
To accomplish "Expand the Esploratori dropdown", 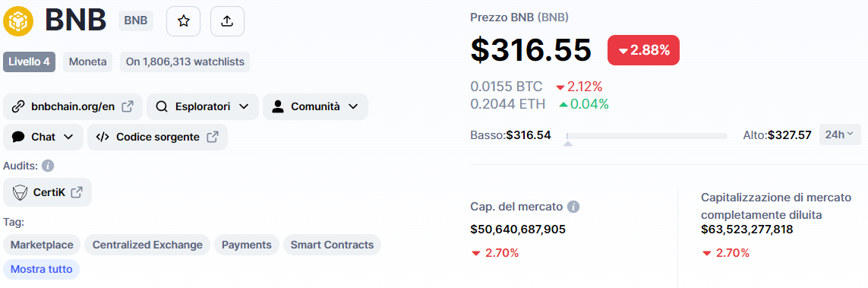I will [203, 107].
